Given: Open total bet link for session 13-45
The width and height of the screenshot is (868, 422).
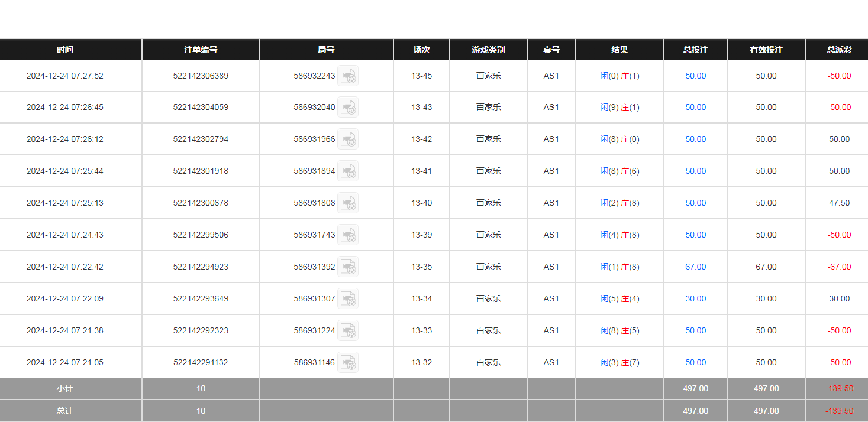Looking at the screenshot, I should [x=695, y=76].
